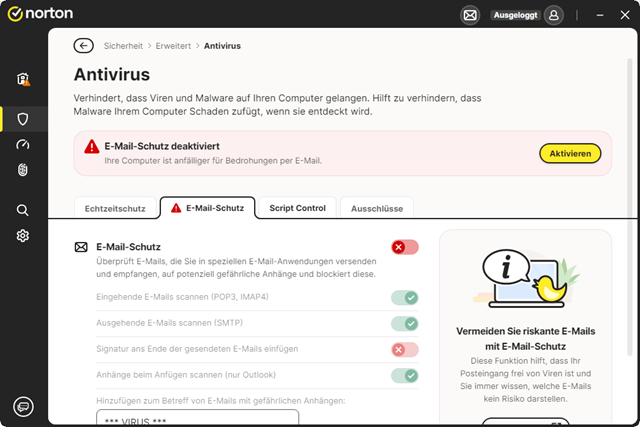Viewport: 640px width, 427px height.
Task: Click Erweitert in the breadcrumb
Action: point(173,46)
